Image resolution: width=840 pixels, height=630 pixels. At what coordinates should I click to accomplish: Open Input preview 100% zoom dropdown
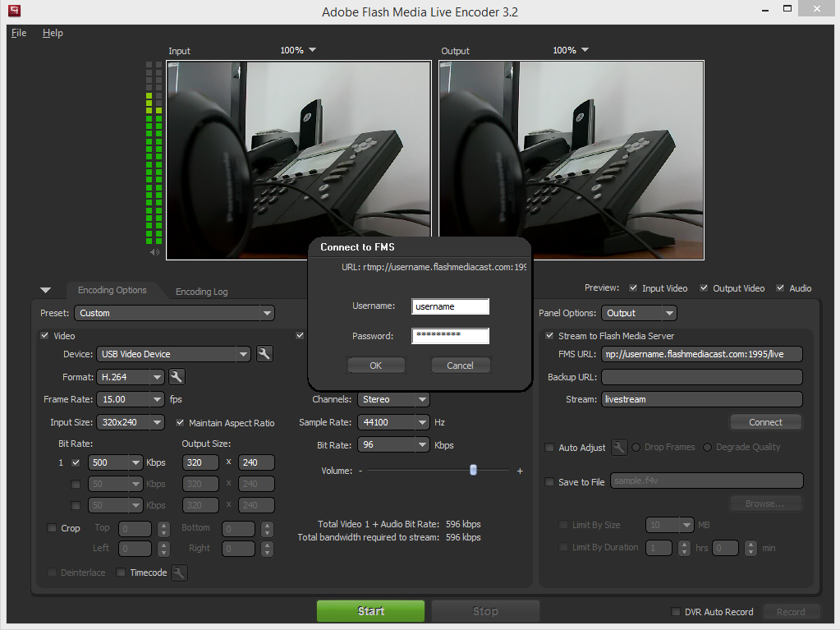pyautogui.click(x=298, y=50)
